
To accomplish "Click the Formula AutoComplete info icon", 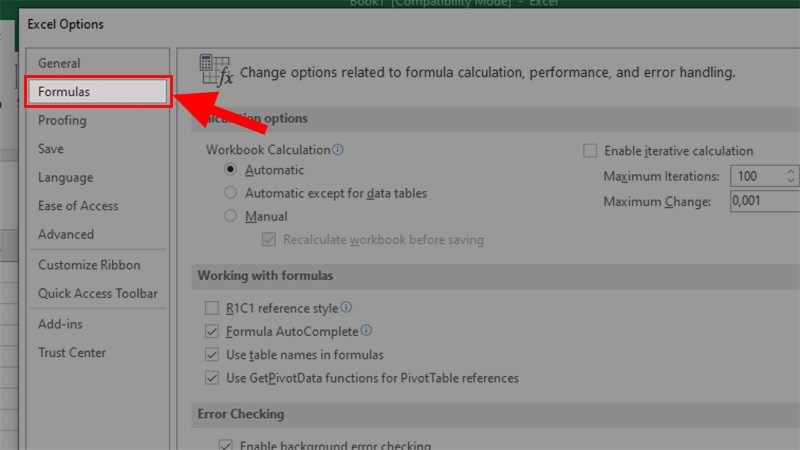I will [366, 331].
